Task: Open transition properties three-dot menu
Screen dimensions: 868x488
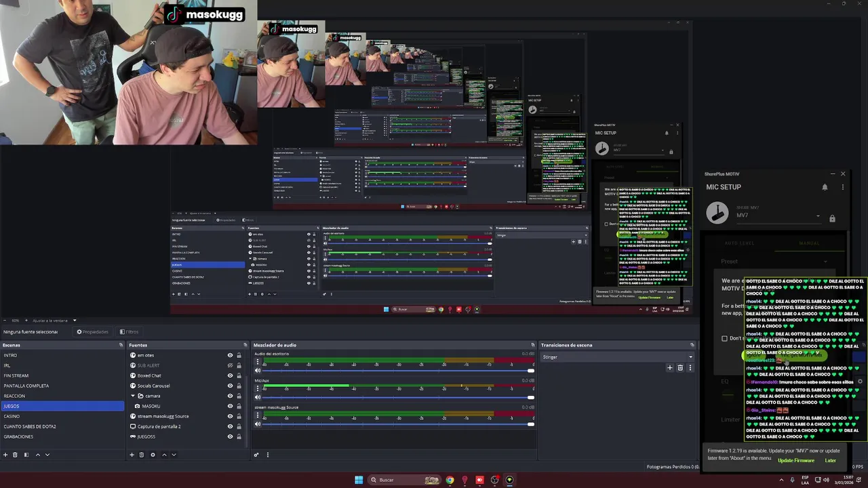Action: click(x=690, y=367)
